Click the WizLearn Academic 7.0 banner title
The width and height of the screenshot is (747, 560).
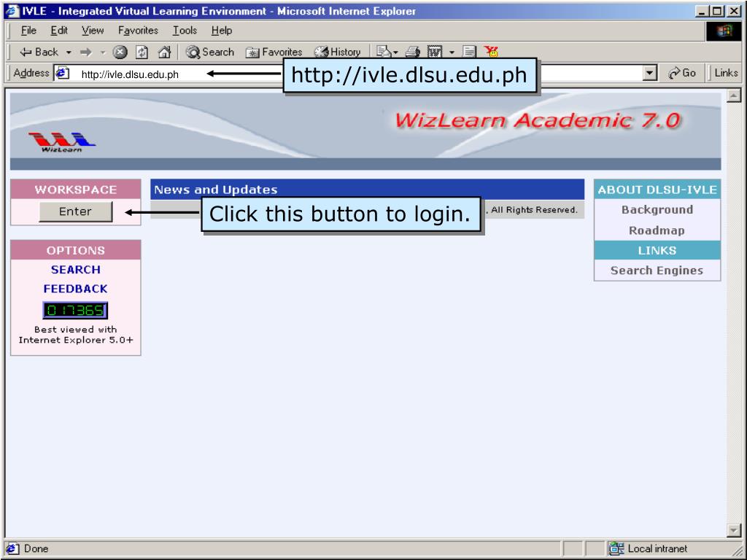pyautogui.click(x=538, y=120)
